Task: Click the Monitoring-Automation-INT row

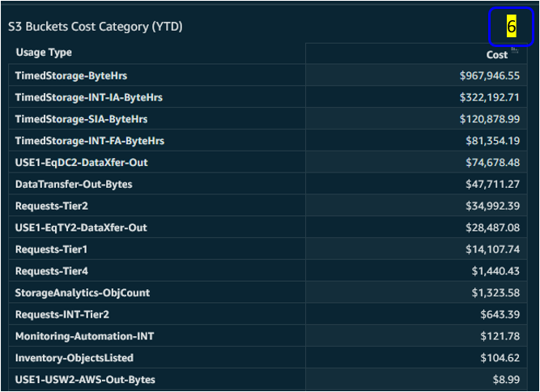Action: pos(268,336)
